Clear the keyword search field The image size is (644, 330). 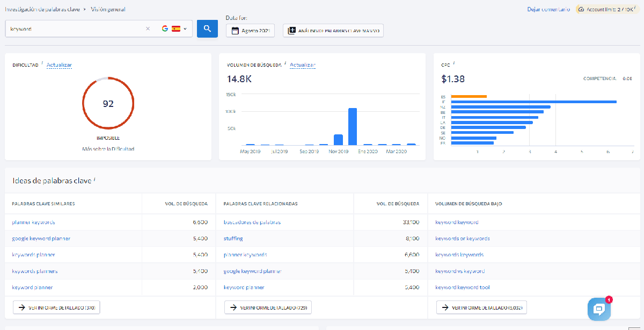point(148,29)
